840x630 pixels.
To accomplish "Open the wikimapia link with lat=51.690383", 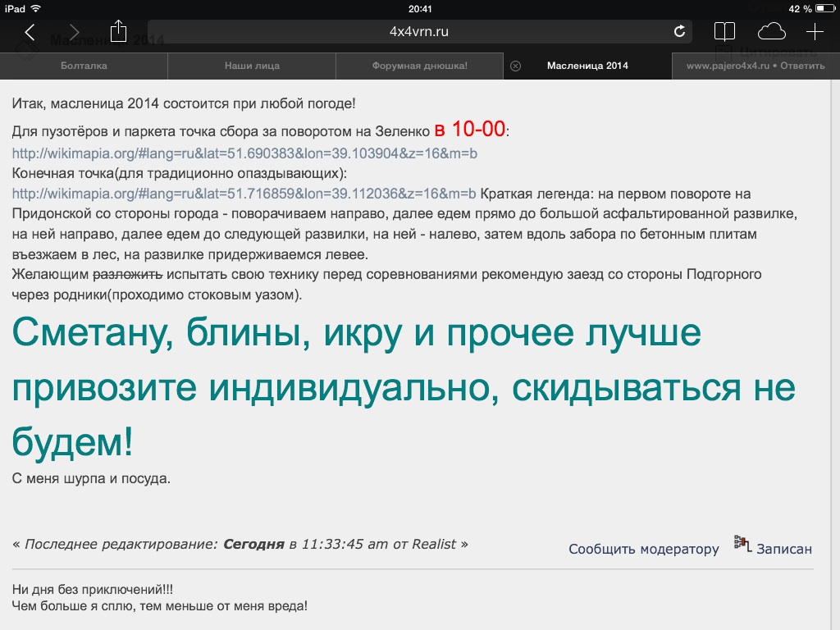I will point(244,153).
